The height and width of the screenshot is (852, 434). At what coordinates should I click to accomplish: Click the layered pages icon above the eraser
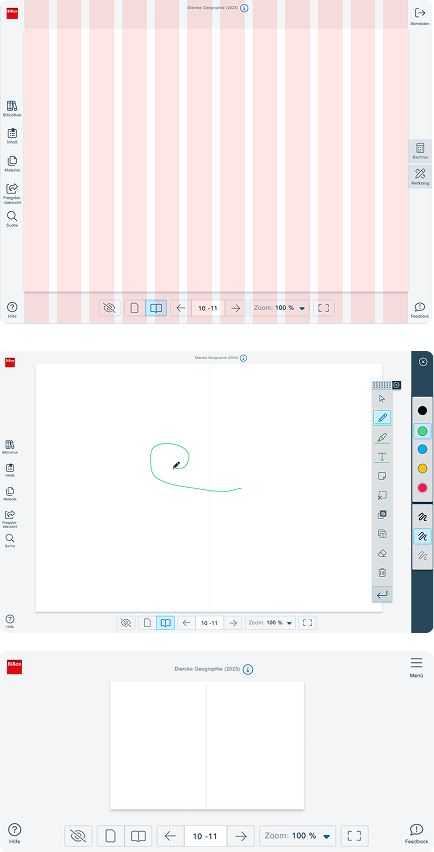click(x=382, y=534)
